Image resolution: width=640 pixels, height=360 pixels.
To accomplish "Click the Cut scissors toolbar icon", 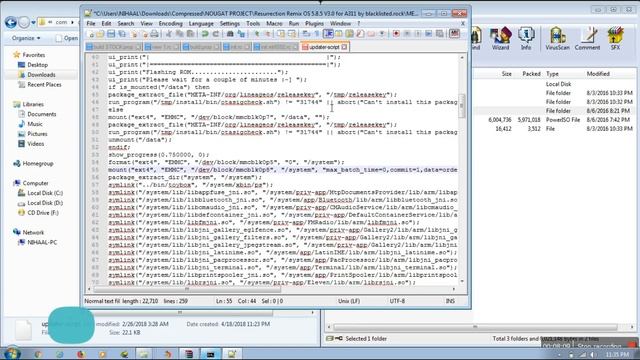I will 168,34.
